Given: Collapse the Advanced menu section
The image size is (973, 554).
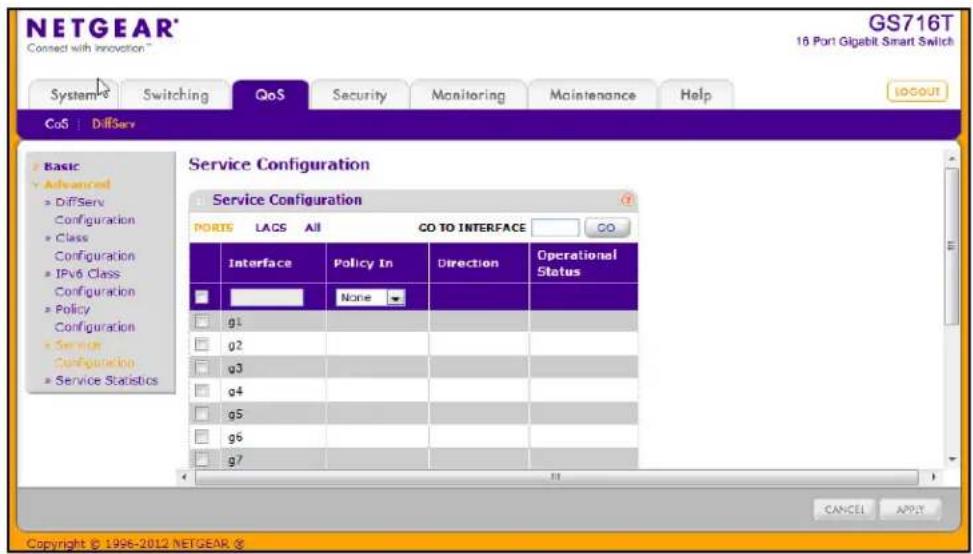Looking at the screenshot, I should click(76, 184).
